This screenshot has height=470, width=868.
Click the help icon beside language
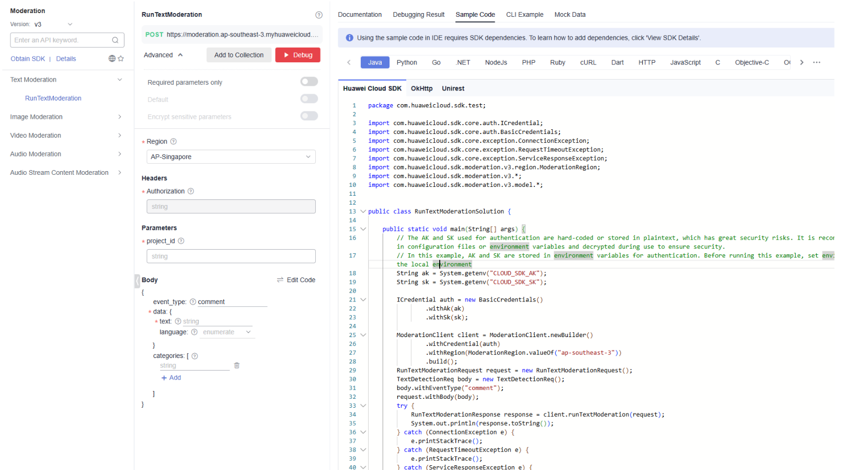(194, 332)
